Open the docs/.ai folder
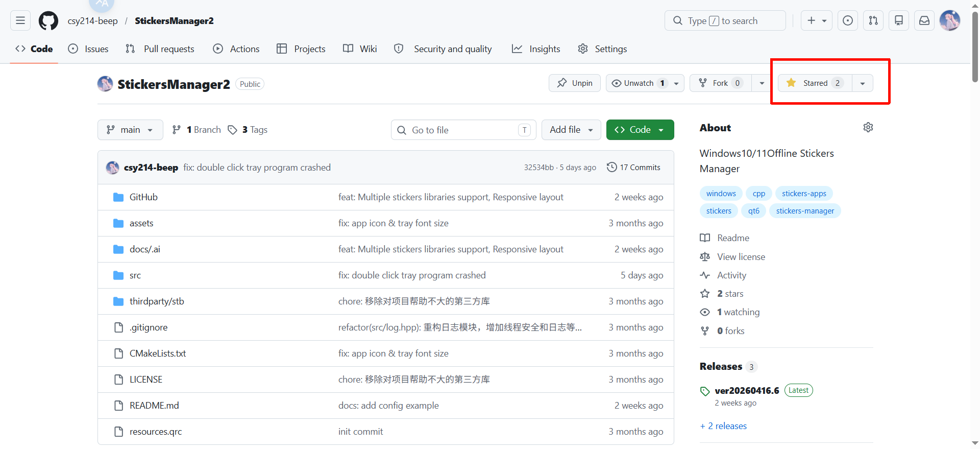980x449 pixels. point(145,249)
